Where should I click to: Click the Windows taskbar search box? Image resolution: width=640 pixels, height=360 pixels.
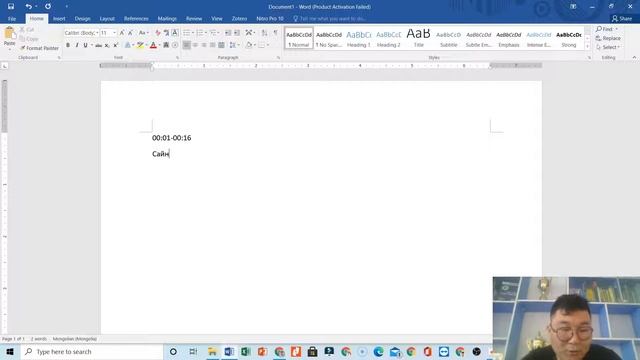pos(92,352)
